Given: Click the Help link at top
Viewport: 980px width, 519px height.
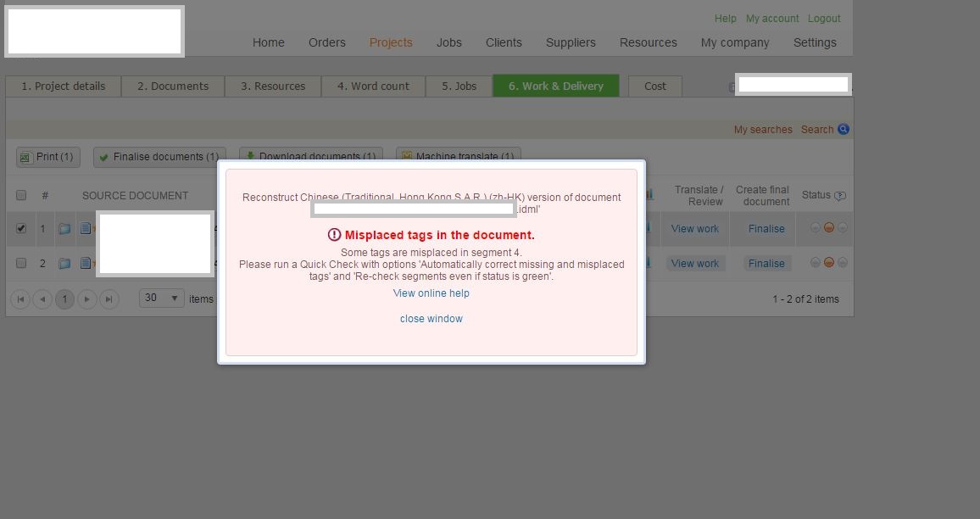Looking at the screenshot, I should pyautogui.click(x=725, y=19).
